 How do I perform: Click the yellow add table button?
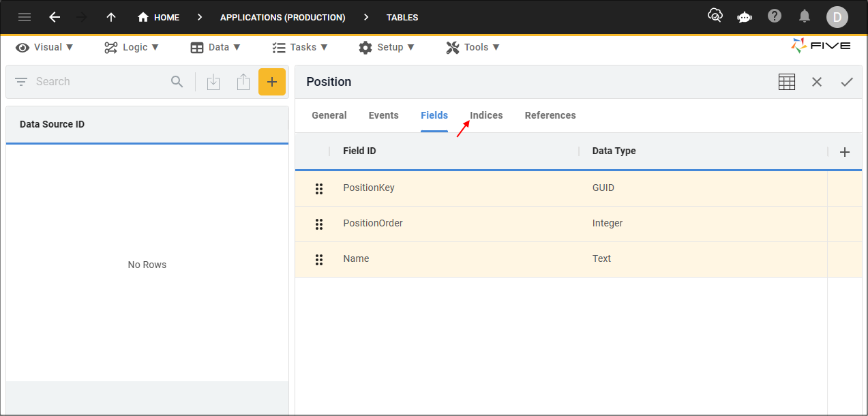(272, 82)
